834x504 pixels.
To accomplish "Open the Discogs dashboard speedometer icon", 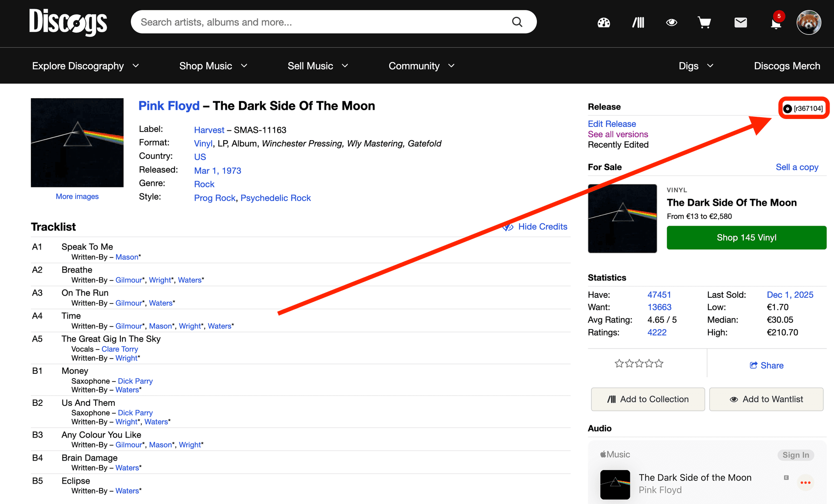I will [604, 22].
